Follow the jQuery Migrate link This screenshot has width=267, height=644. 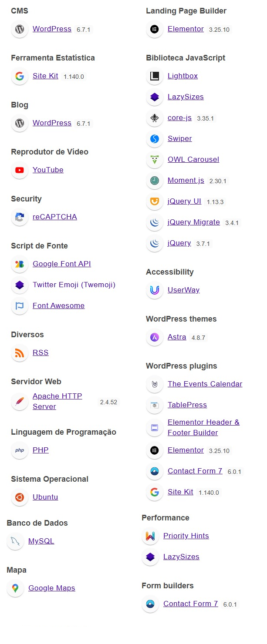coord(194,222)
